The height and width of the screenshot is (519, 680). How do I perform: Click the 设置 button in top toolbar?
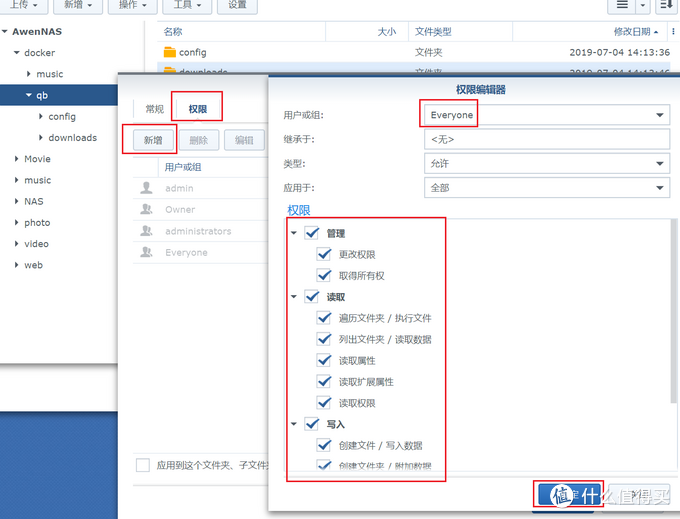point(237,6)
